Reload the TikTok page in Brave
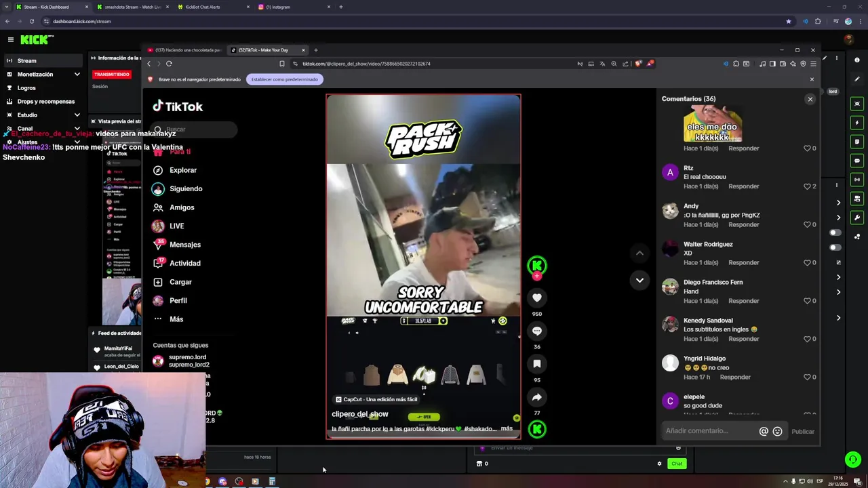The height and width of the screenshot is (488, 868). 169,64
